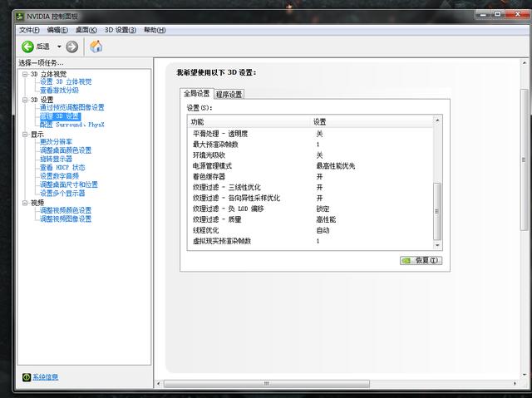Select the 着色缓存器 setting row
Image resolution: width=532 pixels, height=398 pixels.
point(310,177)
